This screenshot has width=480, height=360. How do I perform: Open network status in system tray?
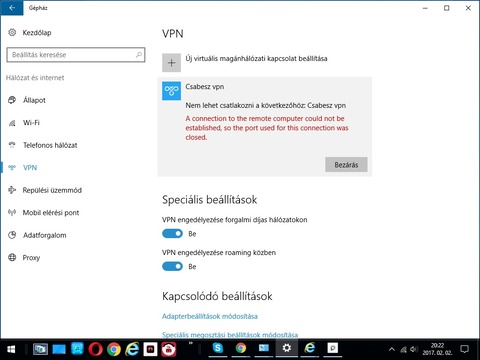(x=403, y=349)
